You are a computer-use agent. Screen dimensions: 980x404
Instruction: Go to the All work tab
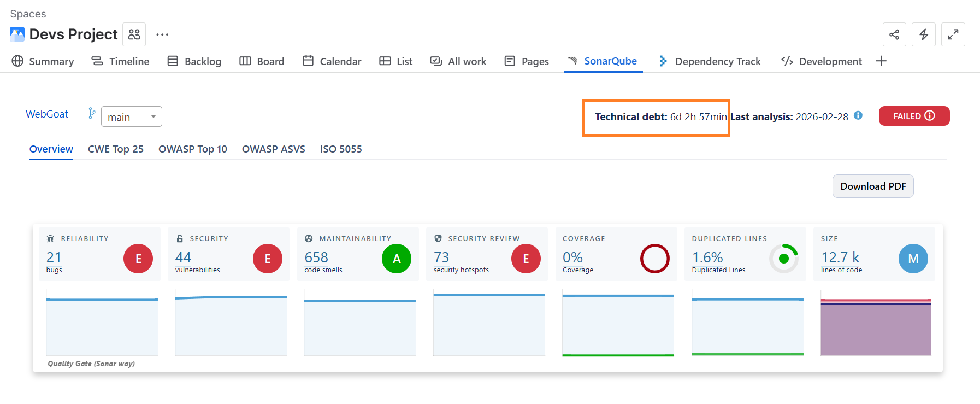[x=458, y=61]
